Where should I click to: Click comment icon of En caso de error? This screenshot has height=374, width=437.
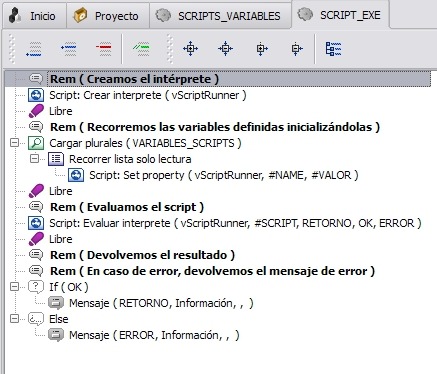click(x=36, y=271)
